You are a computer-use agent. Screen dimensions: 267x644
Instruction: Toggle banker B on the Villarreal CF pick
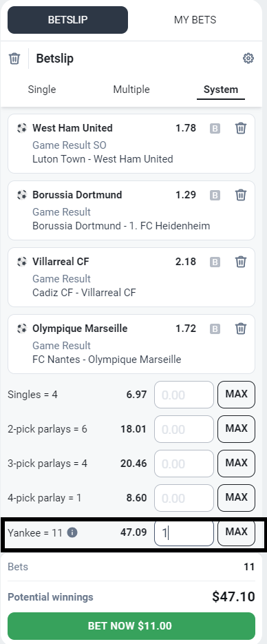point(215,262)
